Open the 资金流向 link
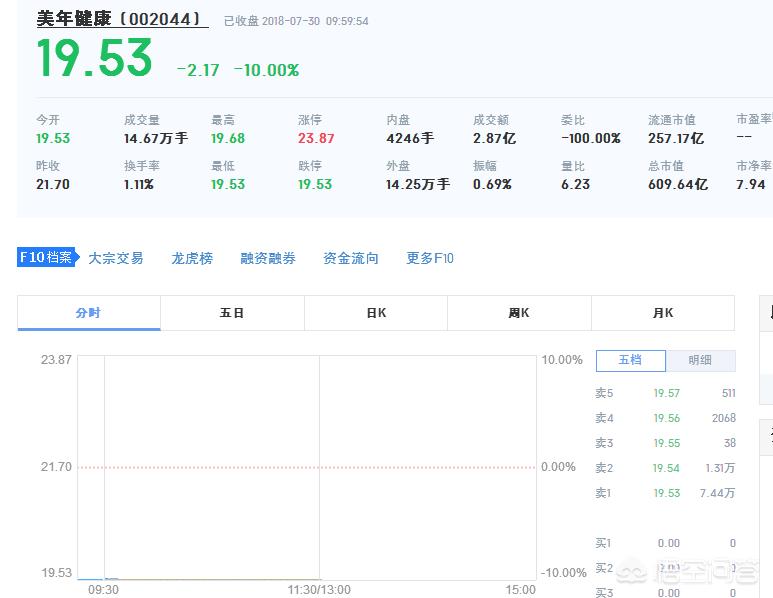The height and width of the screenshot is (598, 773). point(351,258)
